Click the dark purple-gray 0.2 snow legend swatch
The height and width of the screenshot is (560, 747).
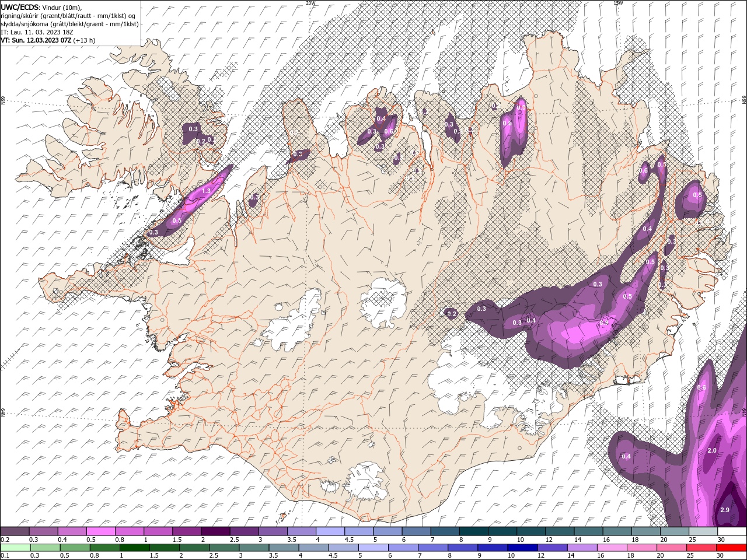pyautogui.click(x=15, y=531)
